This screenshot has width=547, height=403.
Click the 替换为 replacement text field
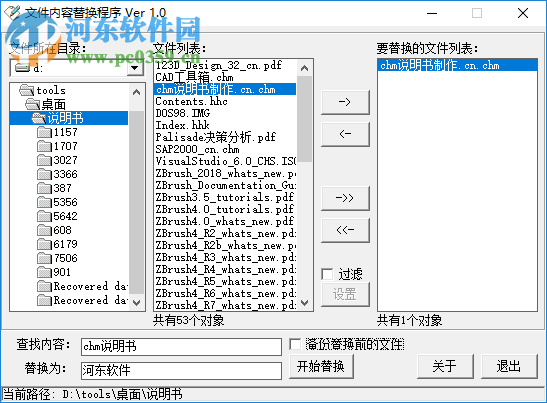click(181, 371)
